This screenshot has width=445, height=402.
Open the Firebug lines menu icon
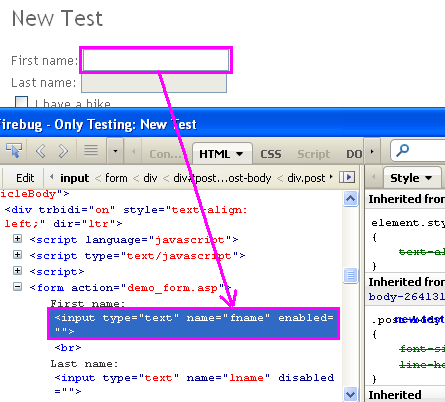coord(91,150)
